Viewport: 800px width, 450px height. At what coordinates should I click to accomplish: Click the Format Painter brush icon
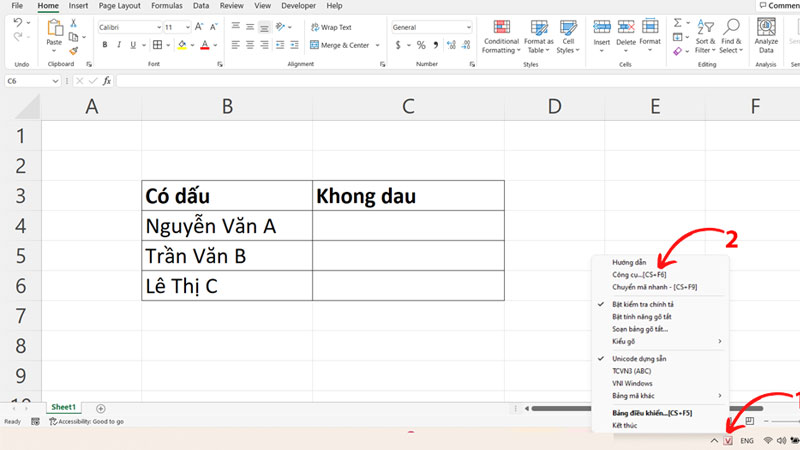[73, 51]
